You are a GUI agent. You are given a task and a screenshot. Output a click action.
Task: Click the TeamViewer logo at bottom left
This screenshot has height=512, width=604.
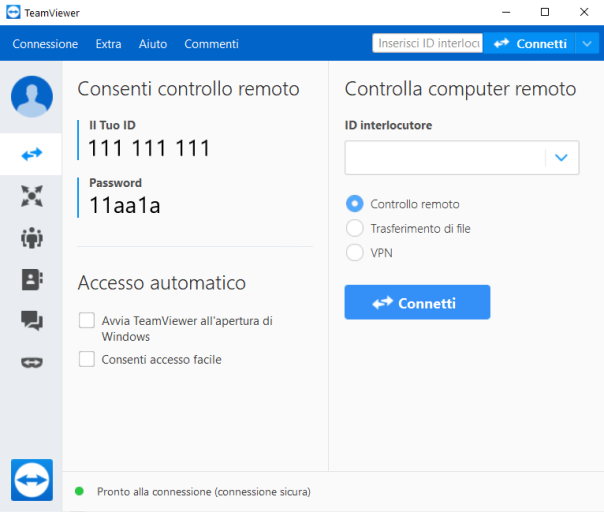(31, 480)
